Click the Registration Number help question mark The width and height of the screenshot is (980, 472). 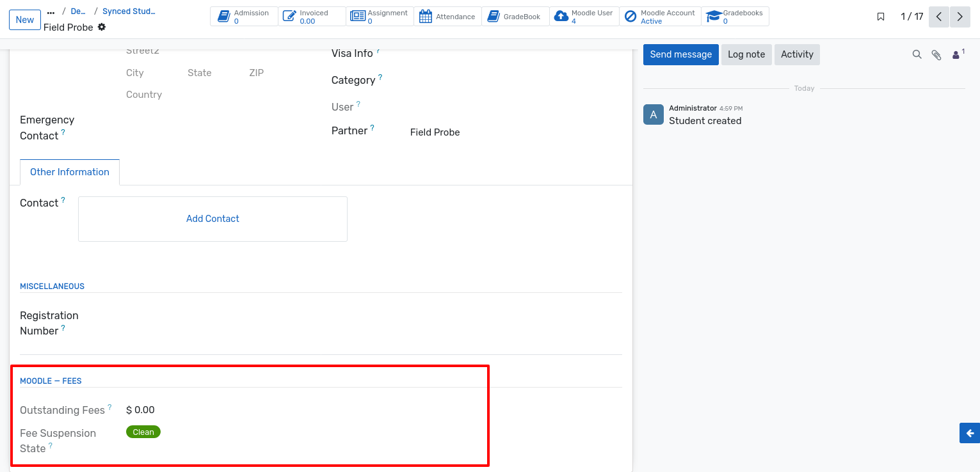click(63, 327)
